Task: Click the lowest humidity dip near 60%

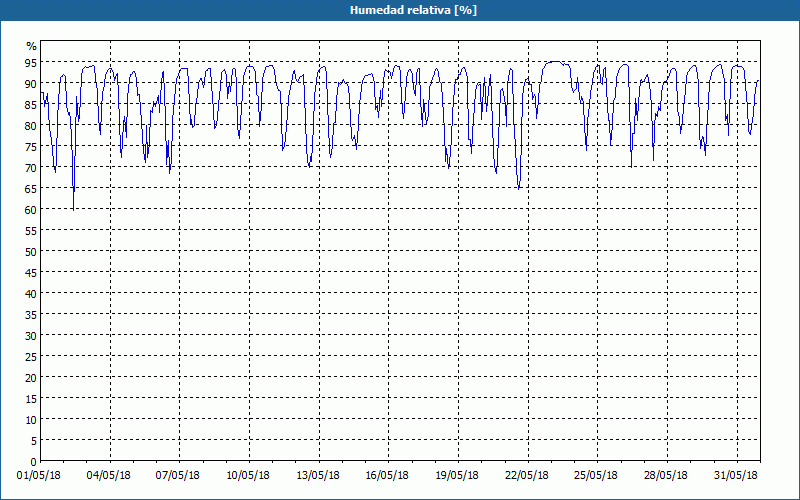Action: (73, 209)
